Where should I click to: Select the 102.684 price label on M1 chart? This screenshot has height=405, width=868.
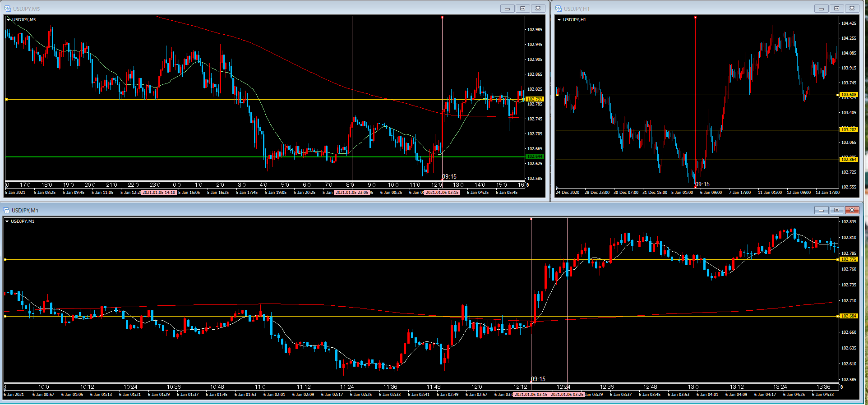(x=848, y=316)
